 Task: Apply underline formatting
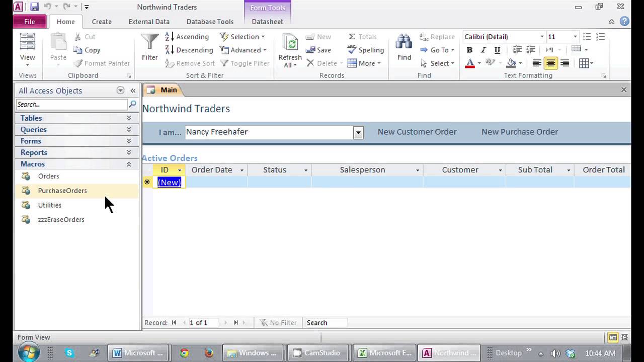point(497,50)
